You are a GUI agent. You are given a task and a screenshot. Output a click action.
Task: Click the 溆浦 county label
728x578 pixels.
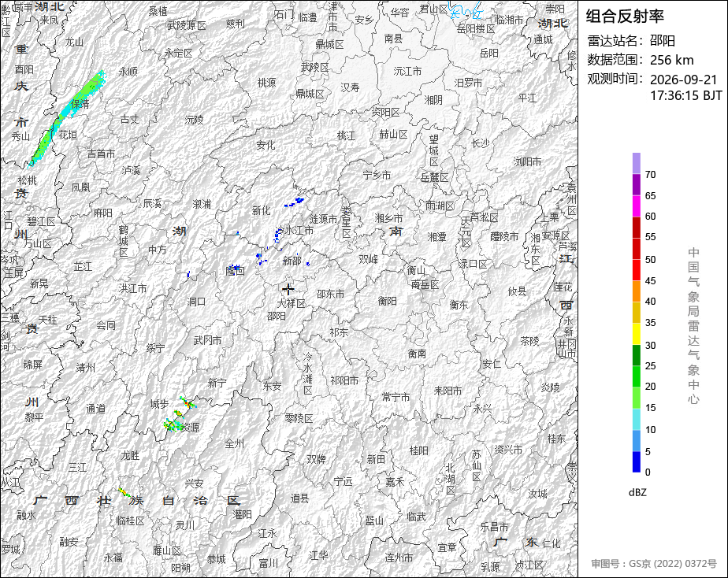[202, 204]
